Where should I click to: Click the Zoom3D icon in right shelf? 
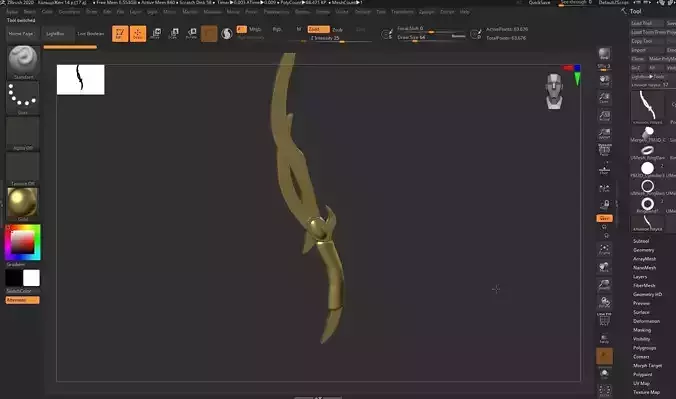[x=604, y=285]
